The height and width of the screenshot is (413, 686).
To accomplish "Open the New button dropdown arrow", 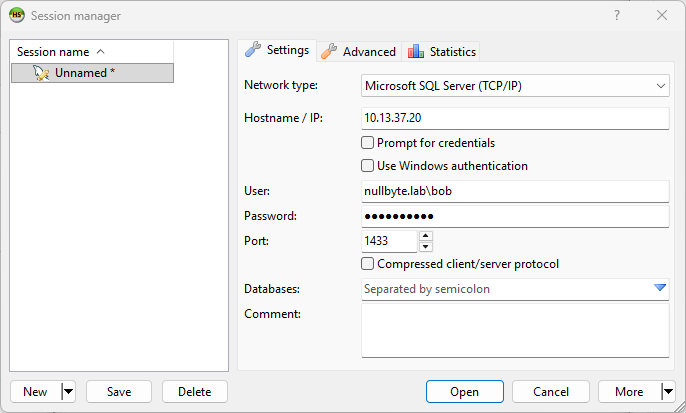I will 69,392.
